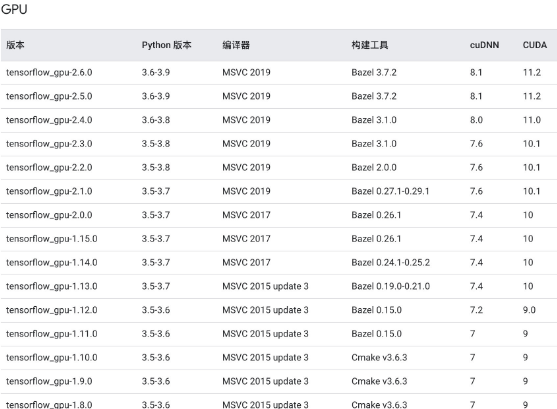Click the GPU section heading
Image resolution: width=557 pixels, height=409 pixels.
click(14, 9)
